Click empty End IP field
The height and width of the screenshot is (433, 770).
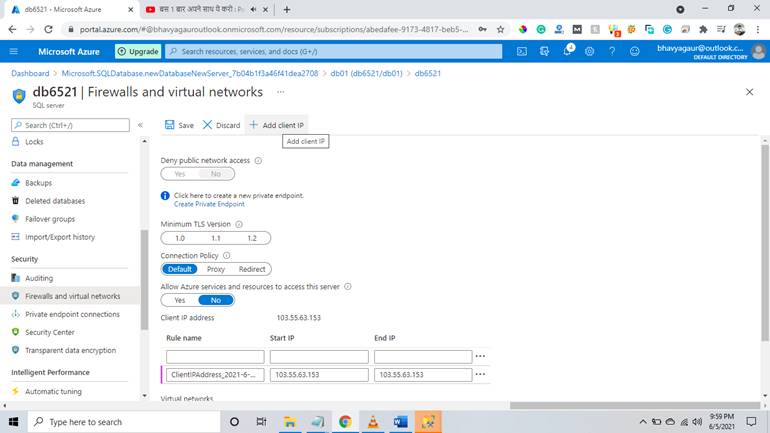pyautogui.click(x=423, y=356)
